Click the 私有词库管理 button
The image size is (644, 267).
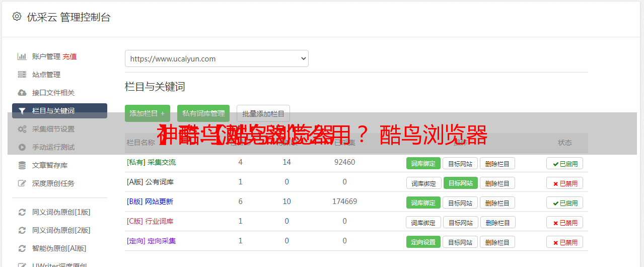pos(203,113)
